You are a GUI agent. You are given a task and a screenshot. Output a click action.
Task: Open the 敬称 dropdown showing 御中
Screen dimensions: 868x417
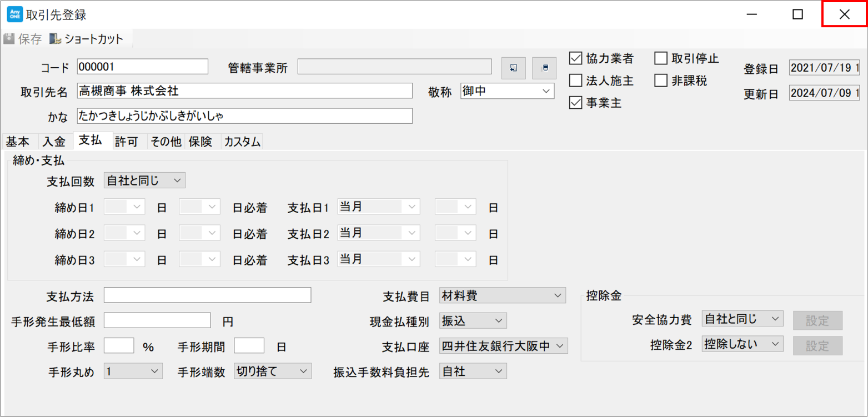(x=507, y=91)
